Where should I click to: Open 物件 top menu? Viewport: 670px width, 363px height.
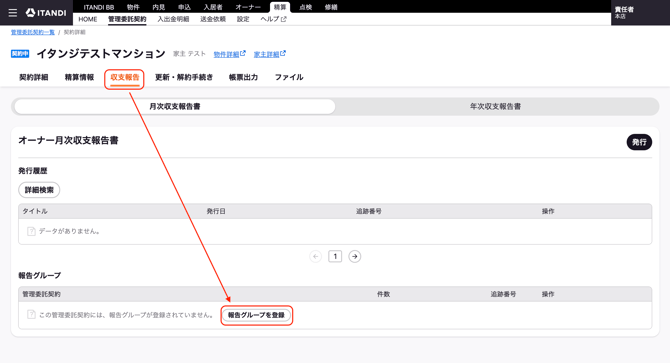[x=133, y=7]
